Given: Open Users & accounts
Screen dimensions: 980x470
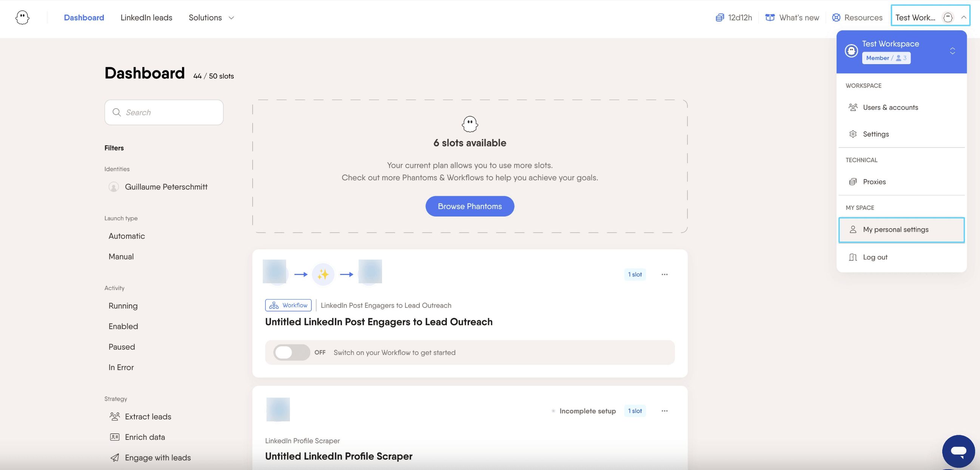Looking at the screenshot, I should click(x=901, y=107).
